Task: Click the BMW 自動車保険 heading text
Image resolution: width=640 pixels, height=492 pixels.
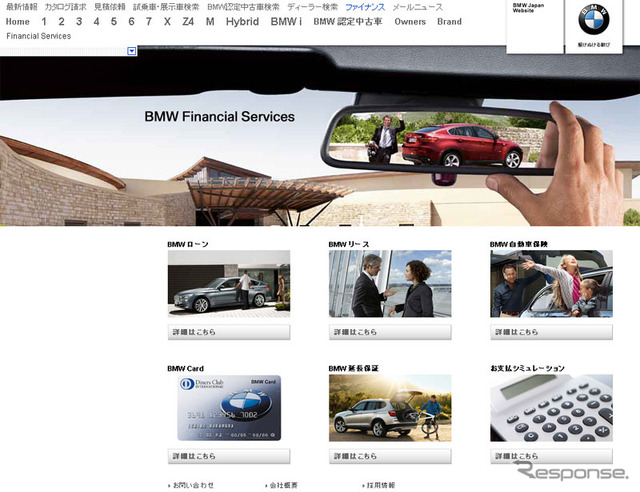Action: (x=519, y=244)
